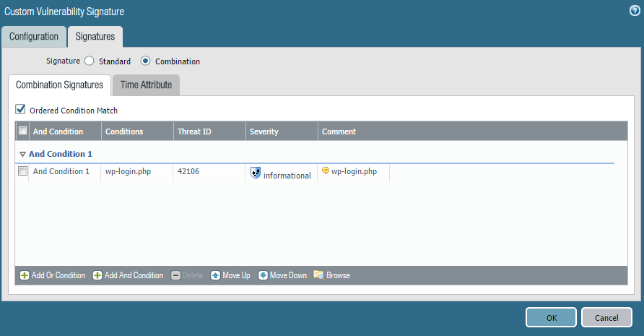Select the Combination Signatures sub-tab
The height and width of the screenshot is (336, 644).
59,85
